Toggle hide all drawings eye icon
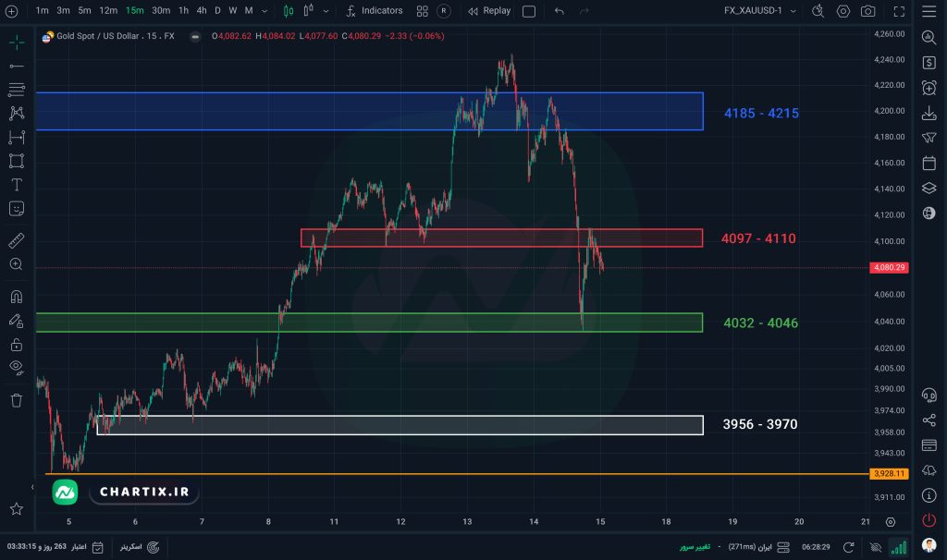 (x=16, y=367)
